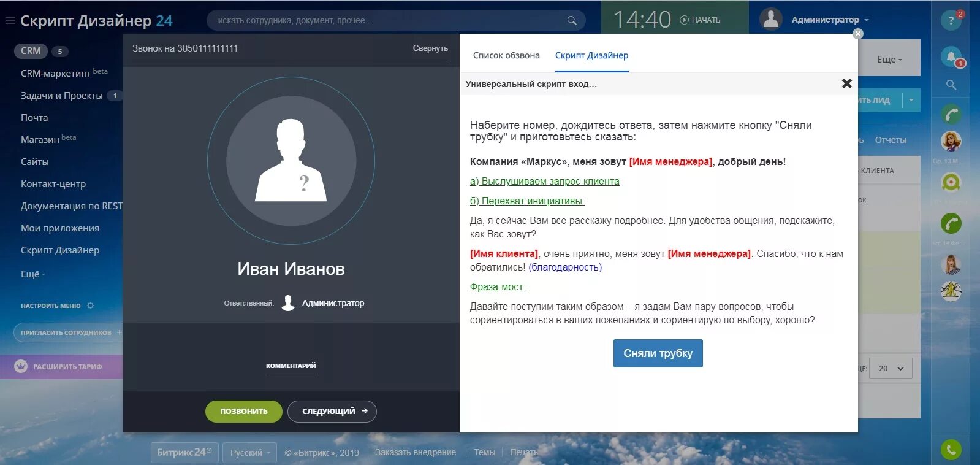Click the Битрикс24 footer logo button

tap(184, 453)
